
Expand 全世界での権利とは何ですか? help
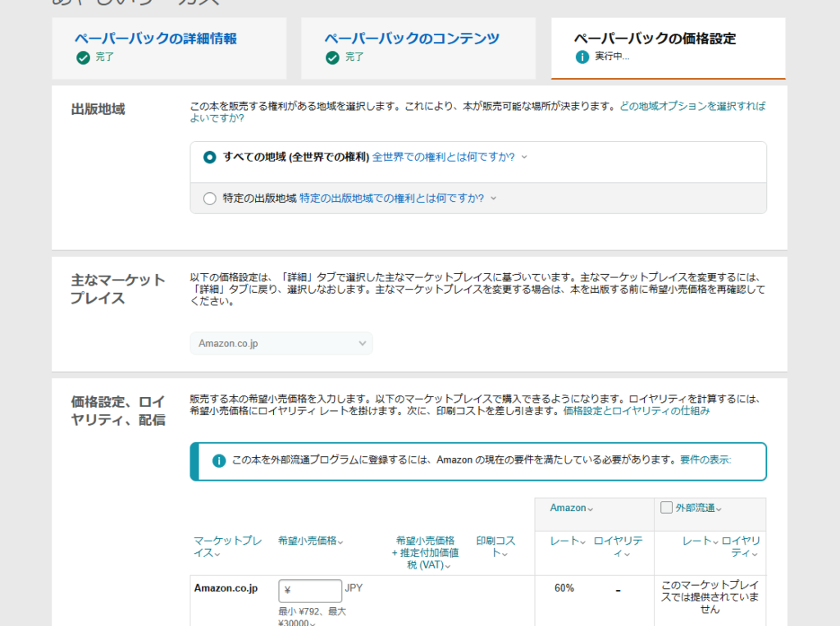[x=450, y=157]
